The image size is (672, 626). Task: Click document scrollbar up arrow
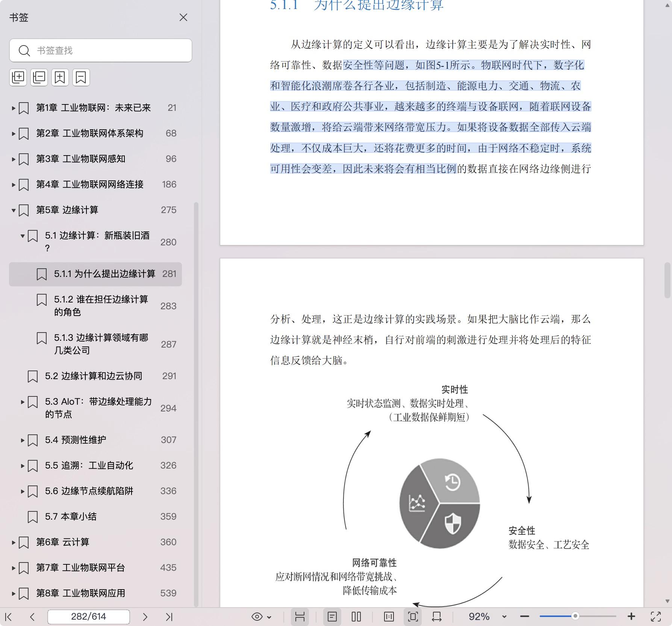[x=667, y=6]
